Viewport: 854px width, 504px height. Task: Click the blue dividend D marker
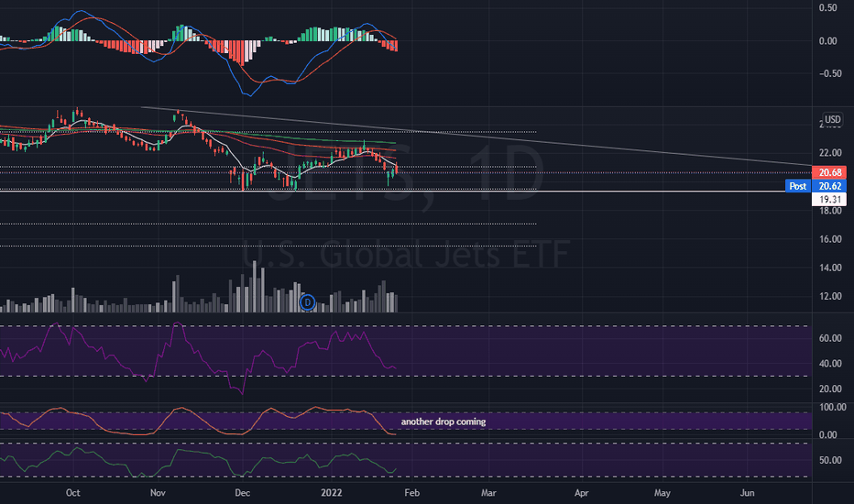pos(308,301)
